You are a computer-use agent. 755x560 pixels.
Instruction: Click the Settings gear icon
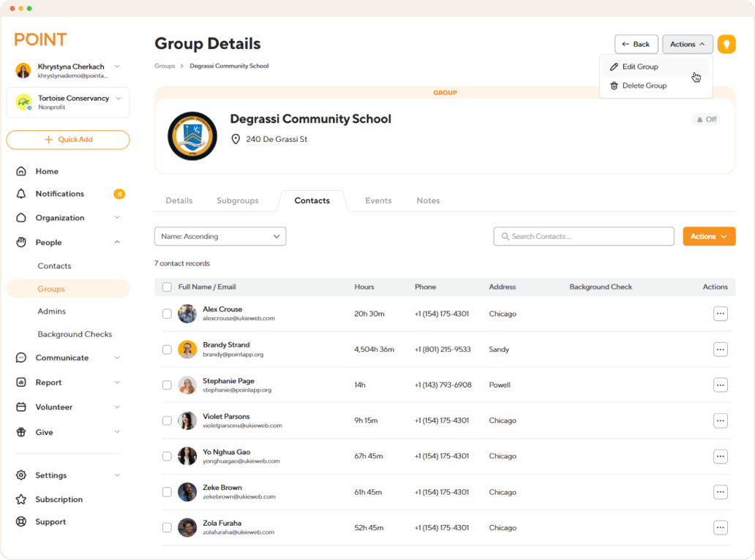(x=22, y=474)
